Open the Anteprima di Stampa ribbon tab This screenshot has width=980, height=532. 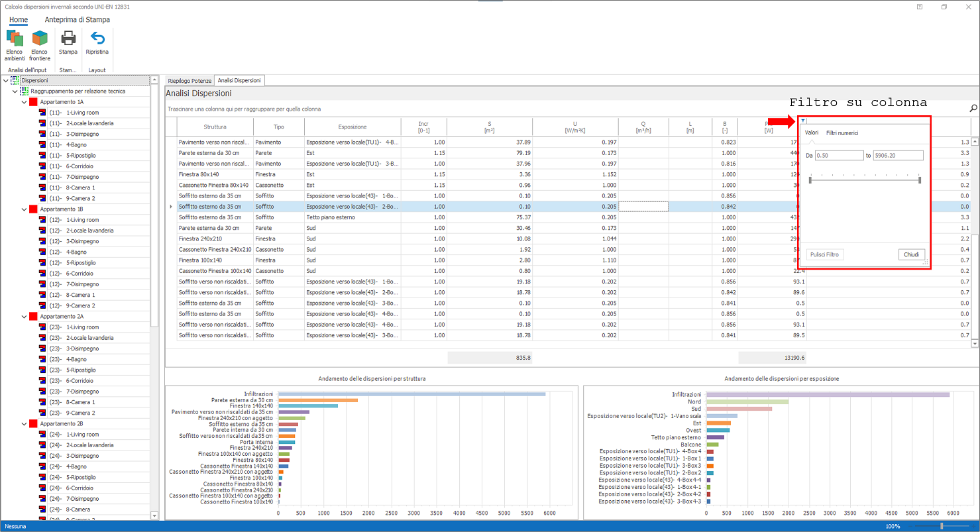pyautogui.click(x=77, y=20)
